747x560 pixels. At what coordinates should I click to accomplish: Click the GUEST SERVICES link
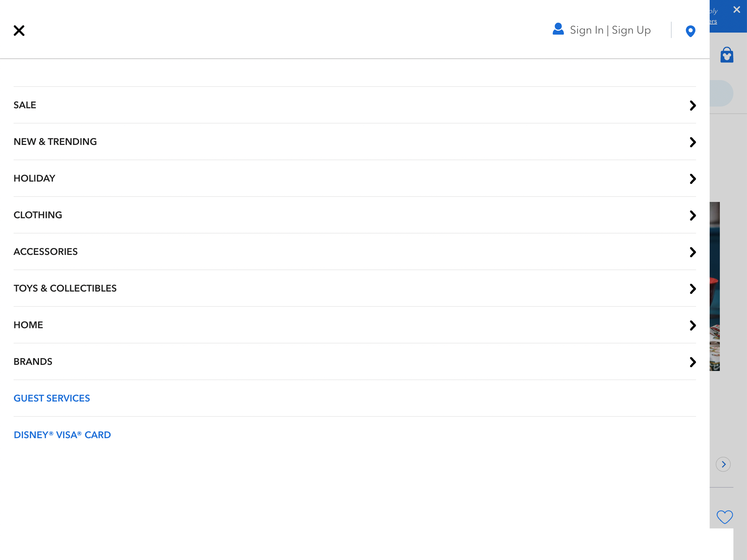52,398
